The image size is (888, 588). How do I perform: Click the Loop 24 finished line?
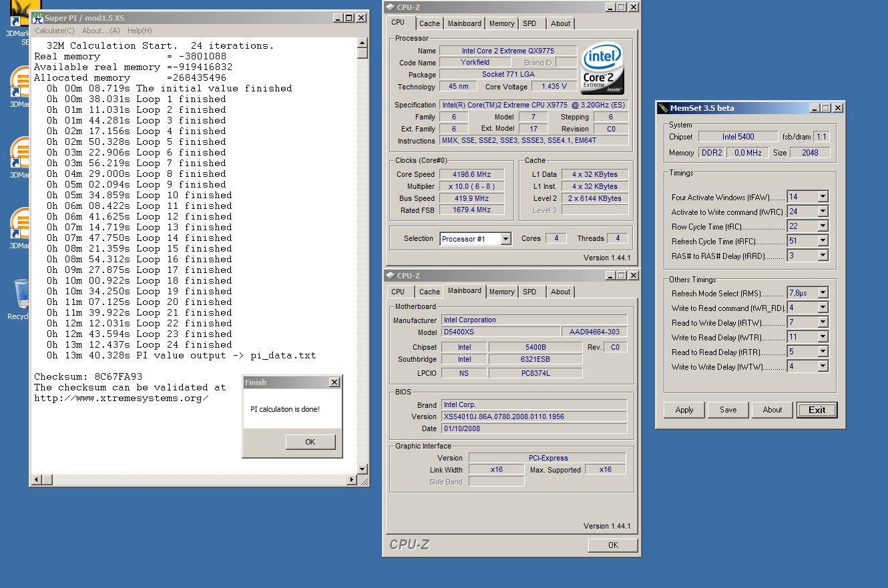(x=140, y=344)
